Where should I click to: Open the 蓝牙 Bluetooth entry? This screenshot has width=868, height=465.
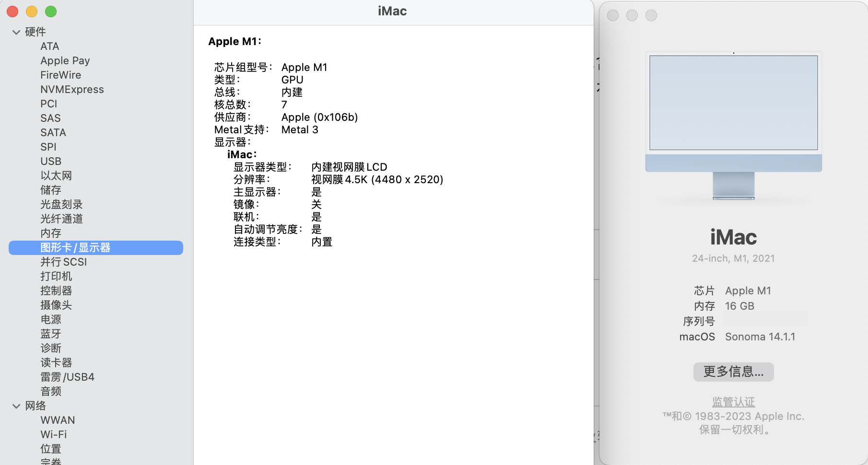pyautogui.click(x=51, y=334)
